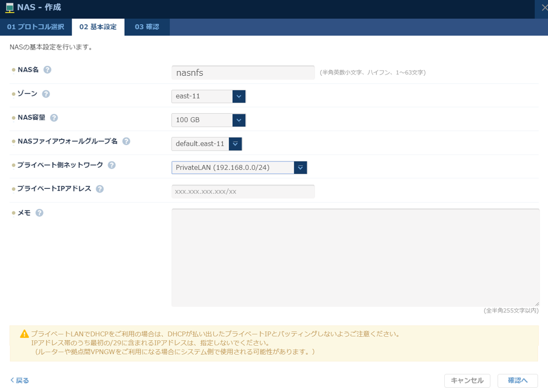Open help for NAS名 field
Image resolution: width=548 pixels, height=392 pixels.
click(48, 69)
